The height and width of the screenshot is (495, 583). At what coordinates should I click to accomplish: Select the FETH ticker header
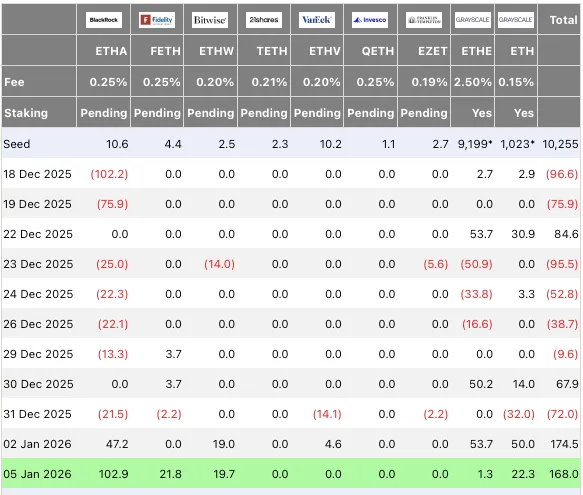(165, 51)
